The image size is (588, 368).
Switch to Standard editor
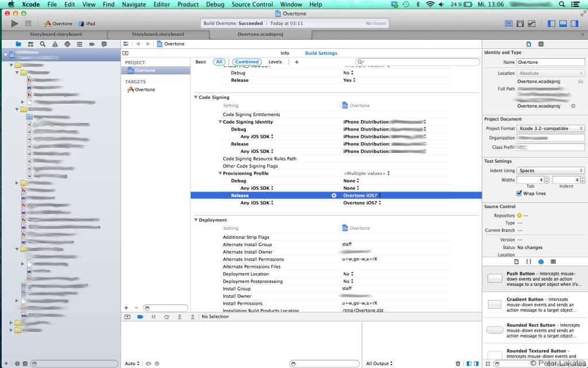[x=509, y=24]
